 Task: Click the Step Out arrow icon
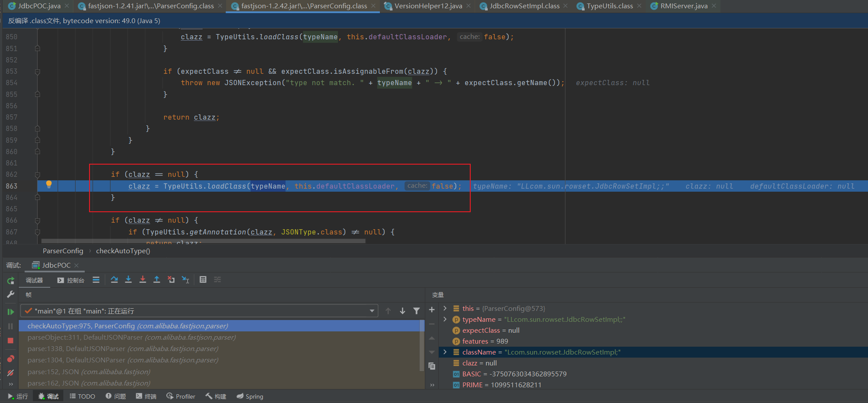coord(157,280)
